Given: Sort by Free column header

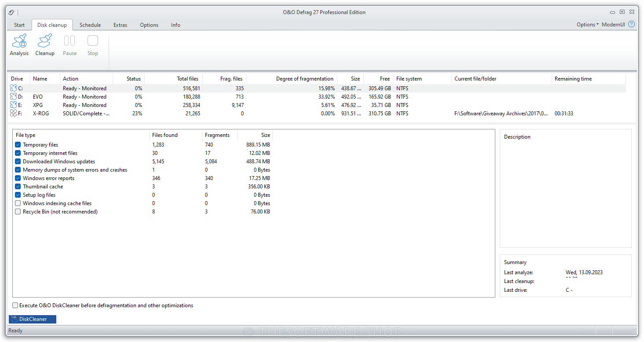Looking at the screenshot, I should (378, 79).
